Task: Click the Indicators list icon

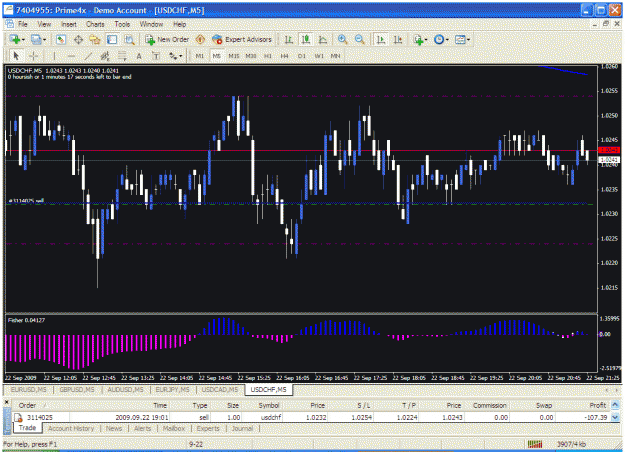Action: click(418, 39)
